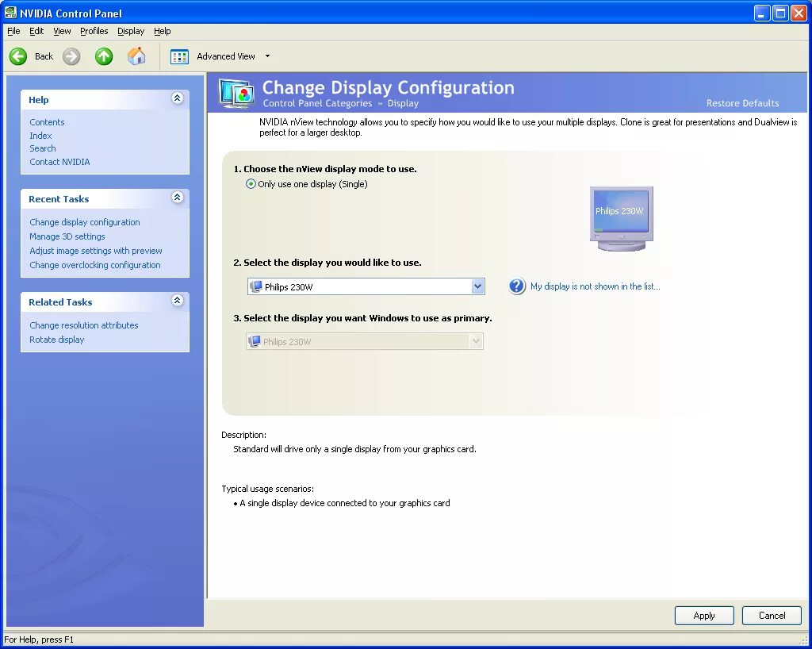Click Control Panel Categories breadcrumb
Viewport: 812px width, 649px height.
click(x=317, y=103)
